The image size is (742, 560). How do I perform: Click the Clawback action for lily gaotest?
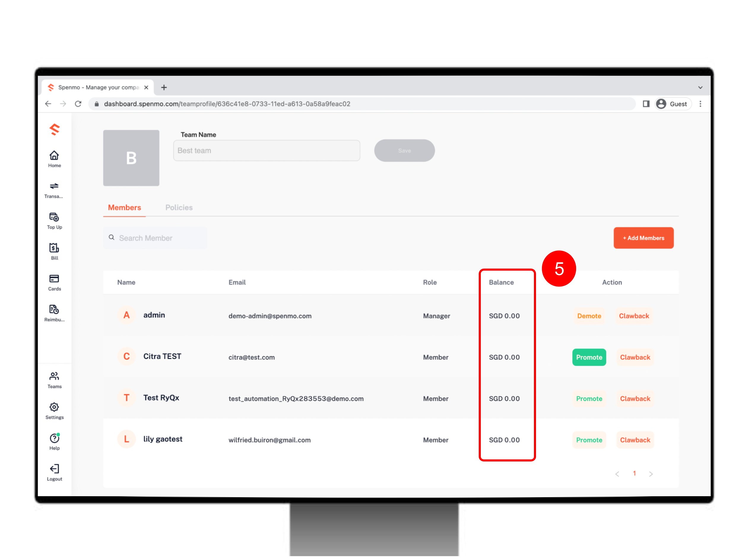point(634,440)
